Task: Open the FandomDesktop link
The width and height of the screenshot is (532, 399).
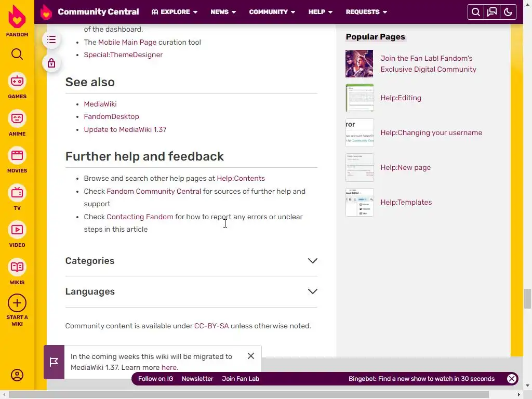Action: click(111, 116)
